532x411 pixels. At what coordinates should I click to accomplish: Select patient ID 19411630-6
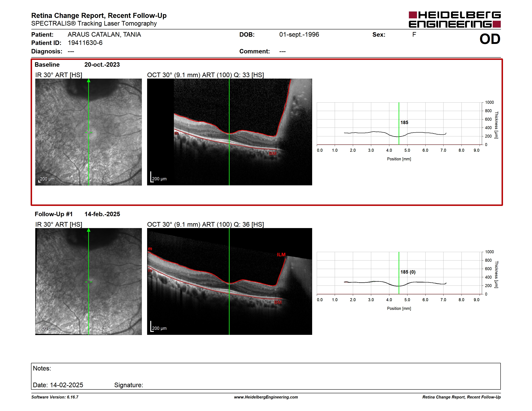coord(85,43)
